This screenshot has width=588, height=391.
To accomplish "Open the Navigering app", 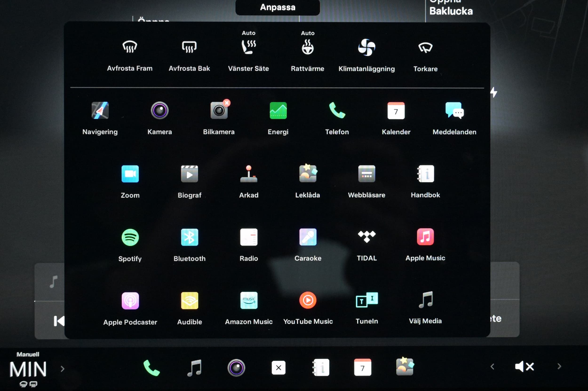I will (100, 111).
